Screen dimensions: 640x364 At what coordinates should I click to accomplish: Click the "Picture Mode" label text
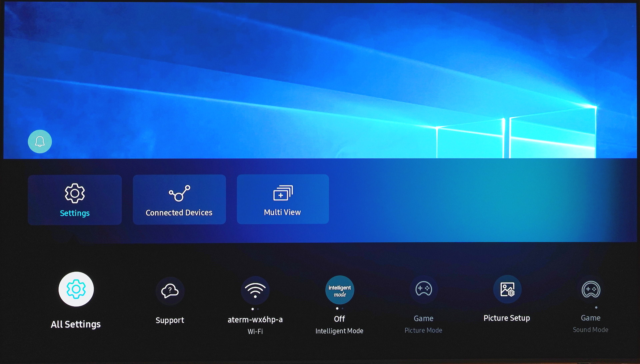coord(423,330)
